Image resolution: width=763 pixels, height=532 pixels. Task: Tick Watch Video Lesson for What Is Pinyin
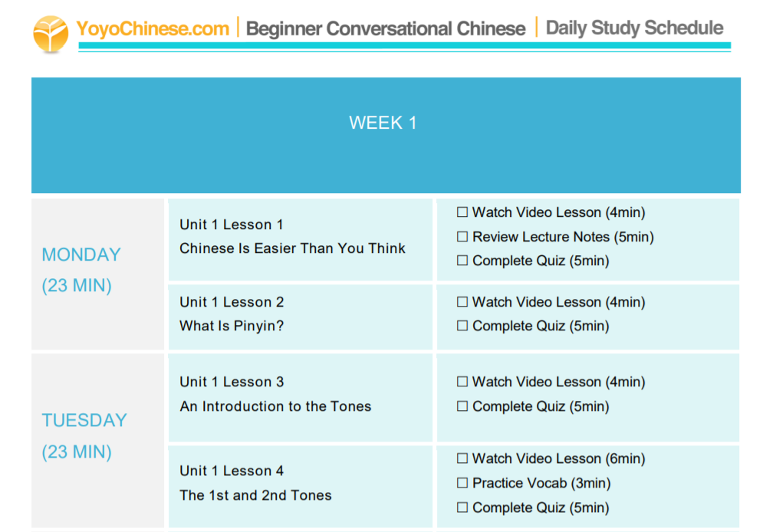pyautogui.click(x=462, y=302)
